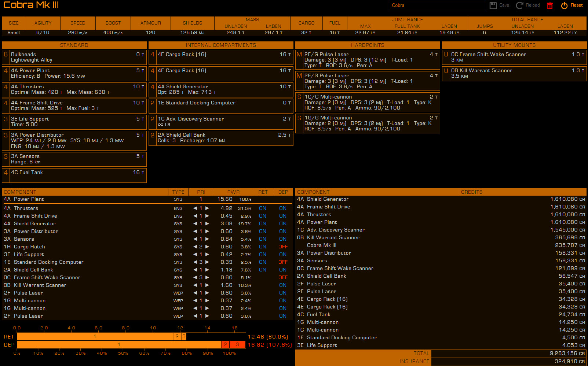Image resolution: width=588 pixels, height=366 pixels.
Task: Sort power table by PRI column
Action: pyautogui.click(x=201, y=192)
